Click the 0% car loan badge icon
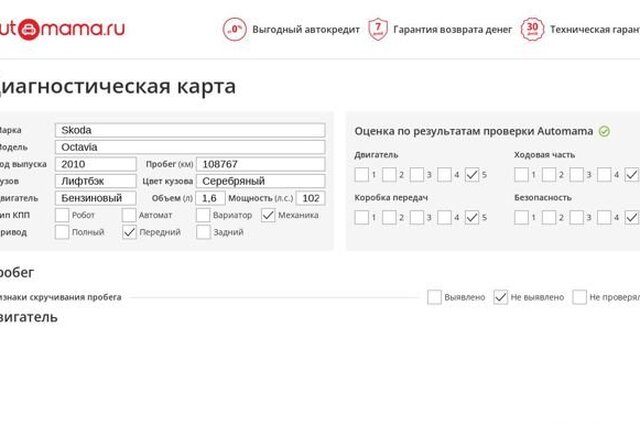 235,29
